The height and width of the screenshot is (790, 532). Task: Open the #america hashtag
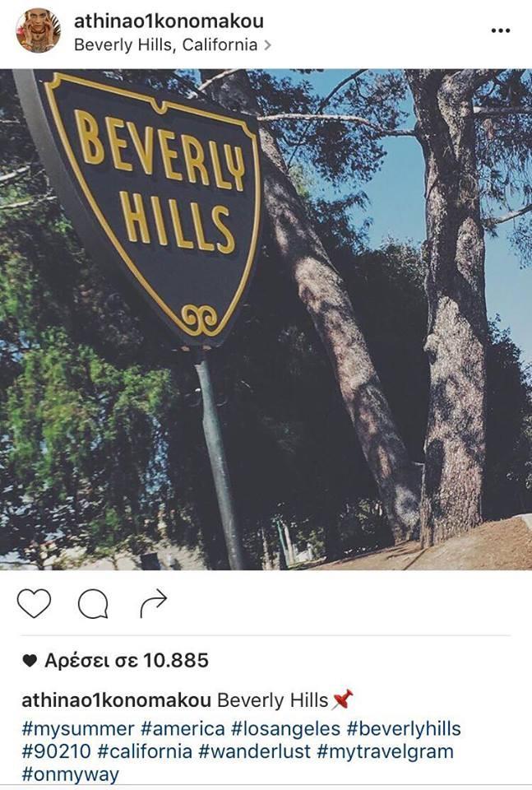[183, 728]
